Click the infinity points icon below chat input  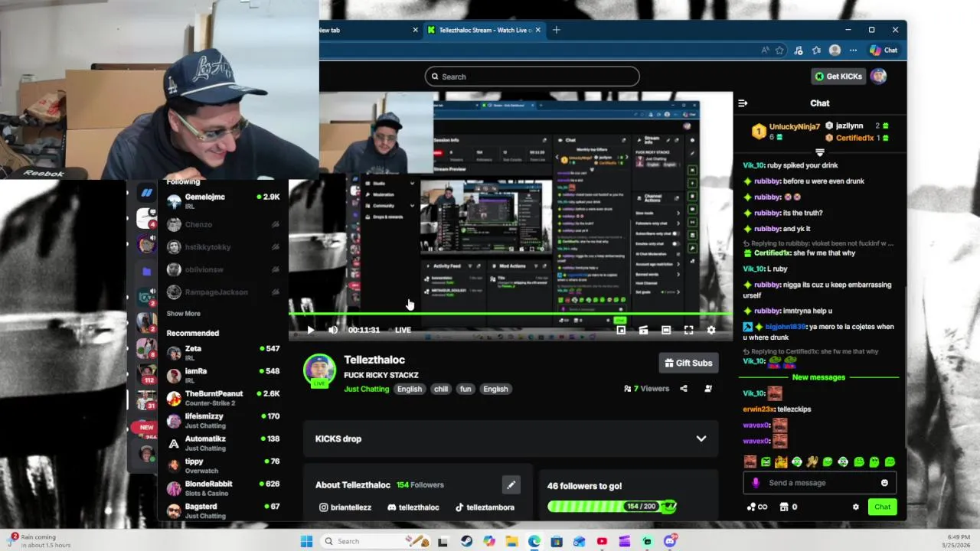coord(756,507)
